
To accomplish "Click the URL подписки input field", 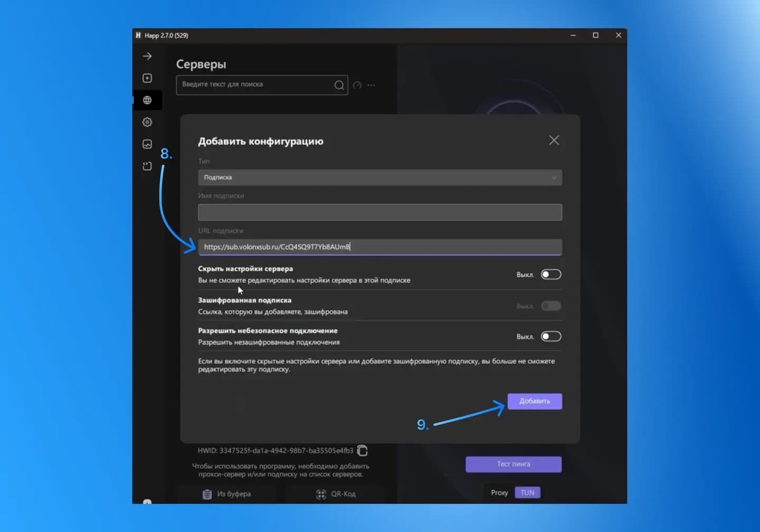I will tap(380, 247).
